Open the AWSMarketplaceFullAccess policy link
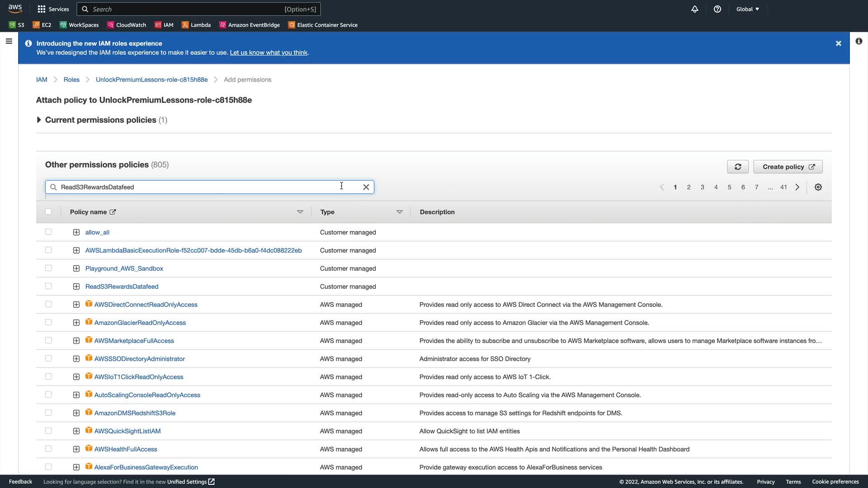This screenshot has height=488, width=868. click(134, 341)
